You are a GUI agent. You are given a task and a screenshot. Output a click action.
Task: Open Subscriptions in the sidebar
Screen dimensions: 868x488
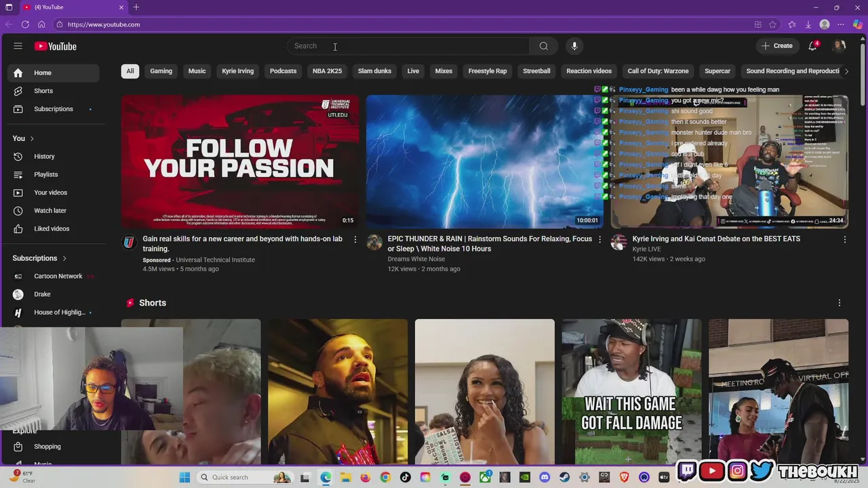(54, 109)
